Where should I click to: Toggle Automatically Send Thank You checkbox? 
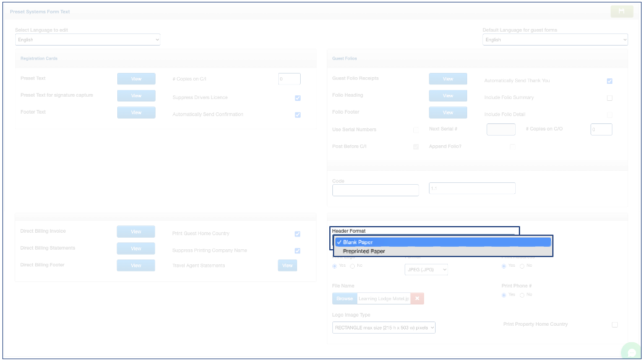[x=609, y=81]
